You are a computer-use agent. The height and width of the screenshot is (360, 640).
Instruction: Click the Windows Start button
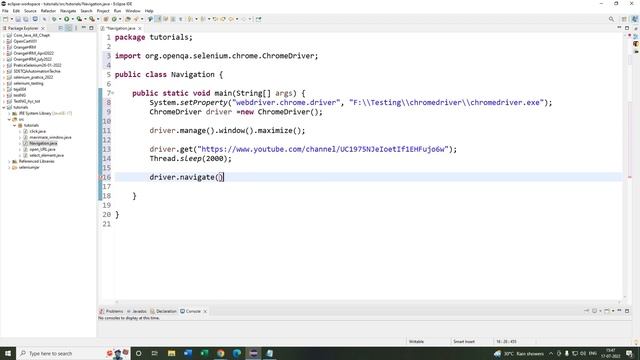8,353
